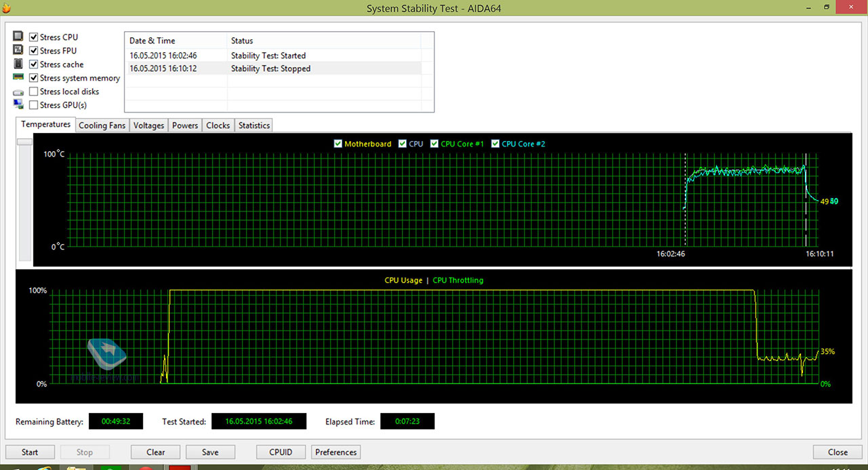Click the "16.05.2015 16:10:12" log timestamp
Image resolution: width=868 pixels, height=470 pixels.
[x=163, y=68]
